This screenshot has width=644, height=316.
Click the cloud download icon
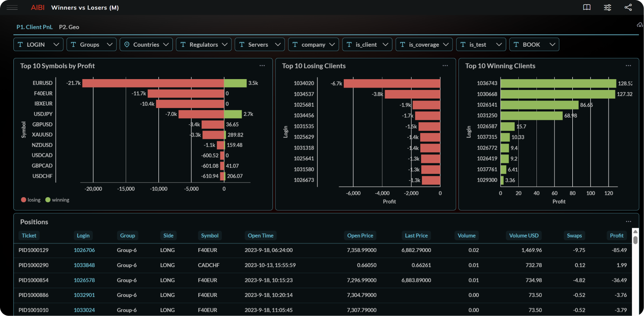[x=640, y=25]
